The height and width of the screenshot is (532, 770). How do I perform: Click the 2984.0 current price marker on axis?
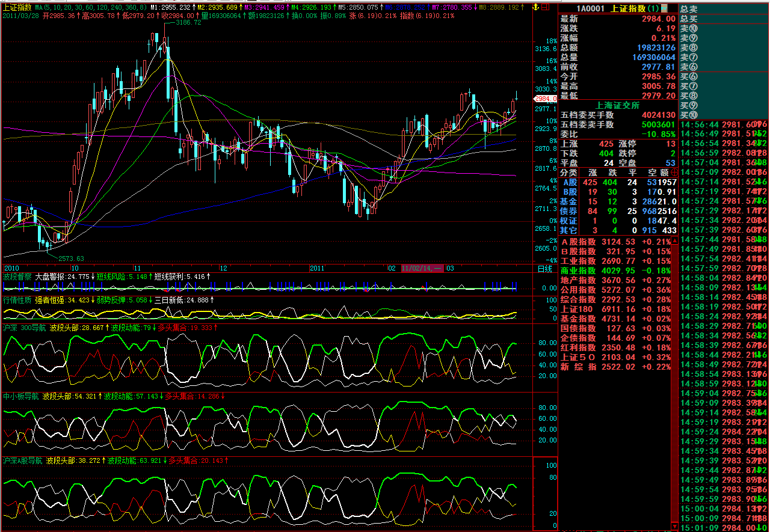pyautogui.click(x=544, y=99)
